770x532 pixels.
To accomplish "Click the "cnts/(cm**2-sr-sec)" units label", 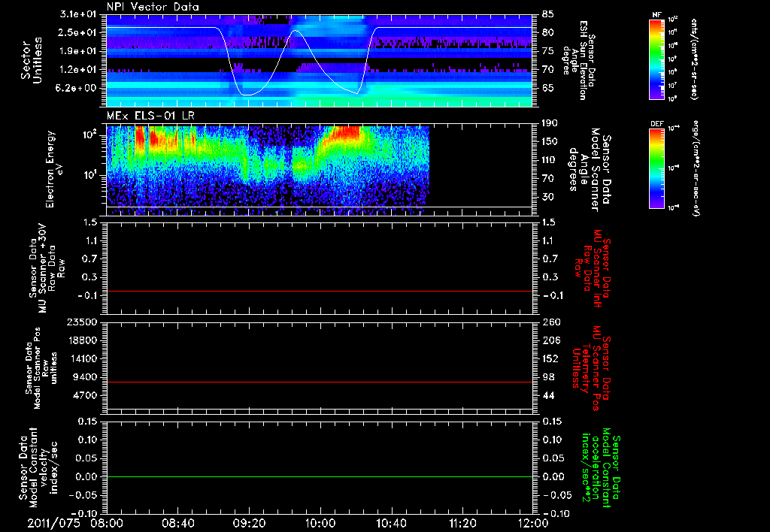I will pyautogui.click(x=694, y=59).
